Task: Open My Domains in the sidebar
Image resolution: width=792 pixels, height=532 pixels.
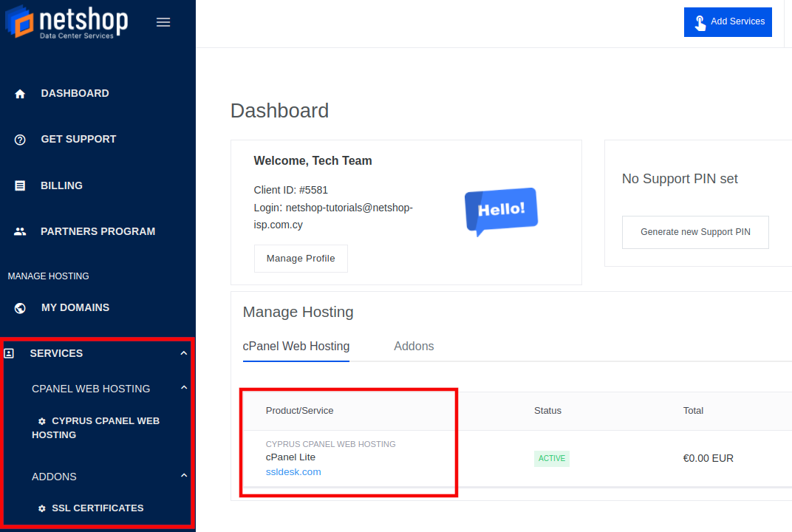Action: coord(75,307)
